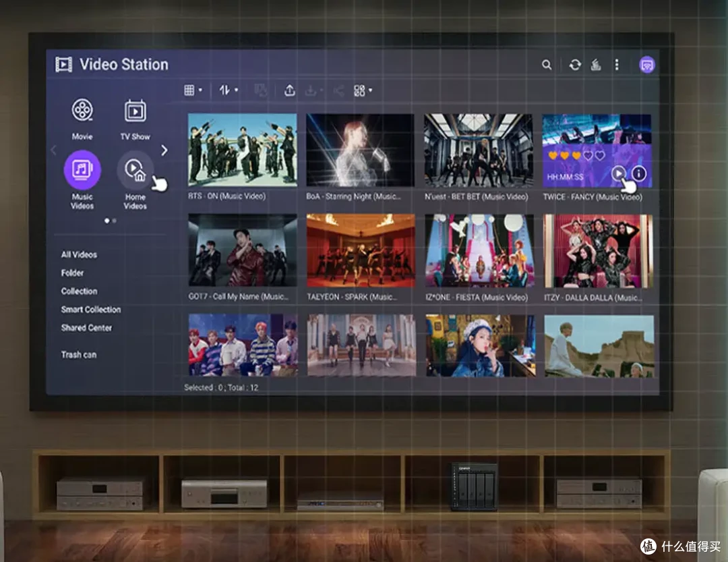Viewport: 728px width, 562px height.
Task: Open Smart Collection in the sidebar
Action: point(91,310)
